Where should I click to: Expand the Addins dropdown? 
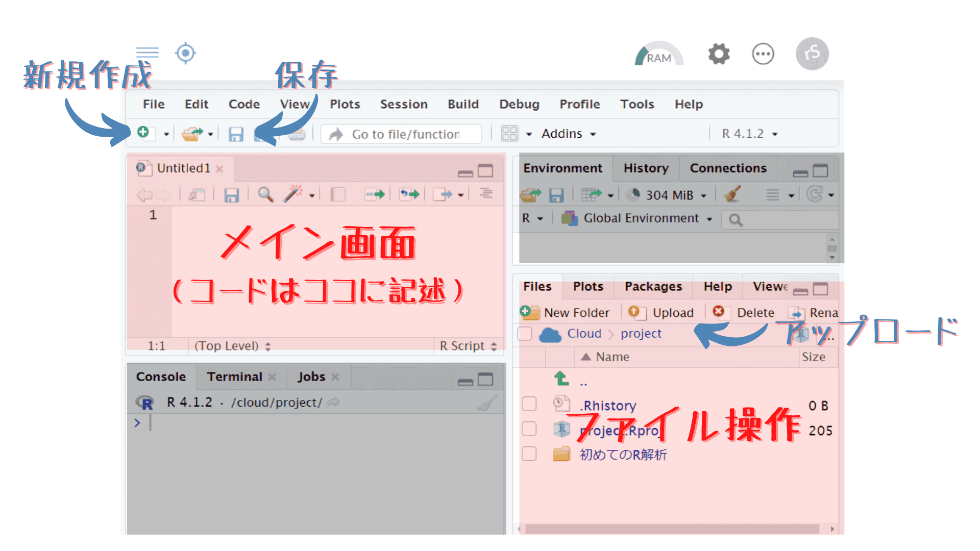coord(568,134)
